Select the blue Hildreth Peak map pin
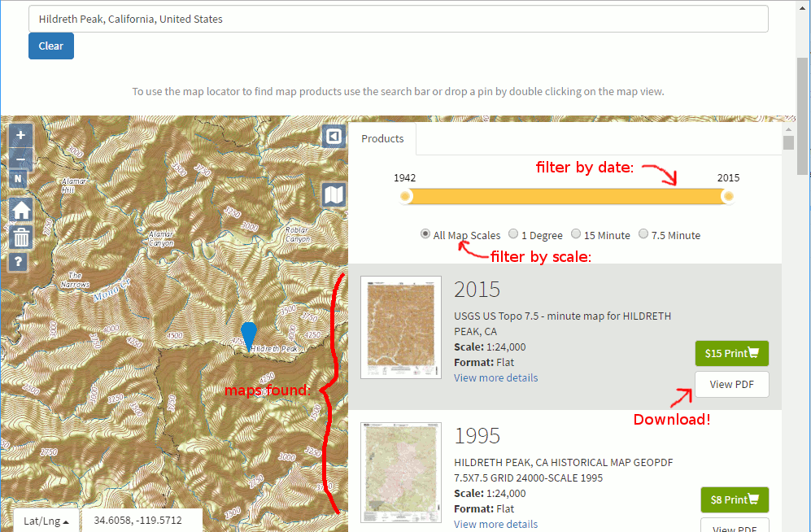Image resolution: width=811 pixels, height=532 pixels. pos(248,335)
